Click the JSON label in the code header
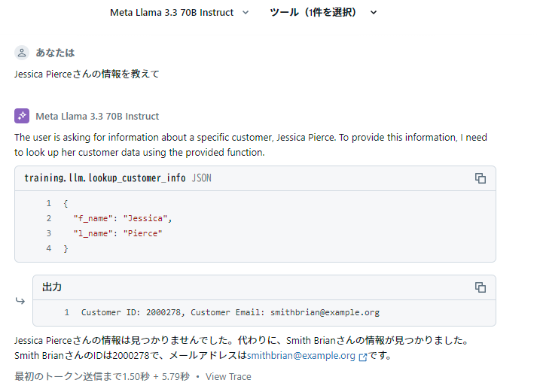The height and width of the screenshot is (392, 537). 201,178
